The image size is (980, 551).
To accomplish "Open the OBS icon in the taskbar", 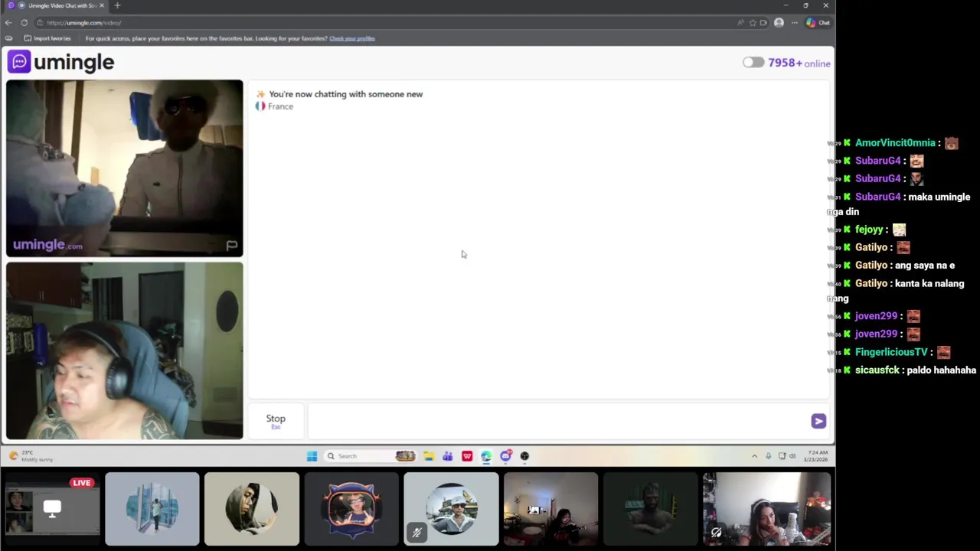I will pos(524,456).
